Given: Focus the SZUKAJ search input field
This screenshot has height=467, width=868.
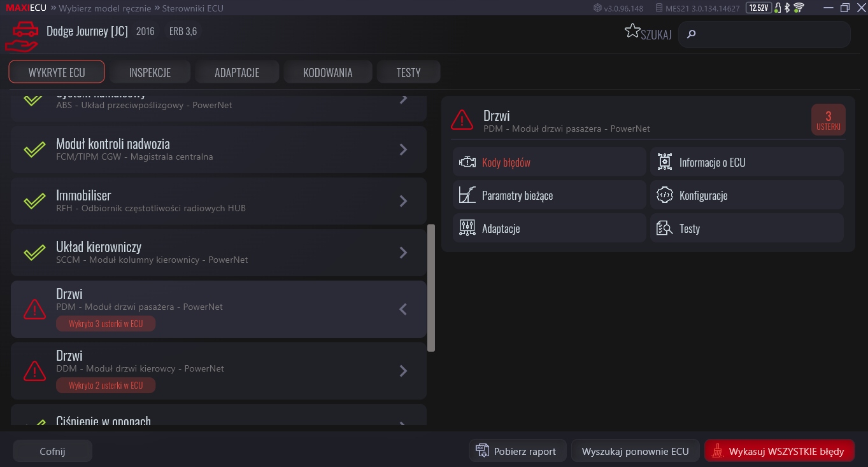Looking at the screenshot, I should pyautogui.click(x=764, y=34).
